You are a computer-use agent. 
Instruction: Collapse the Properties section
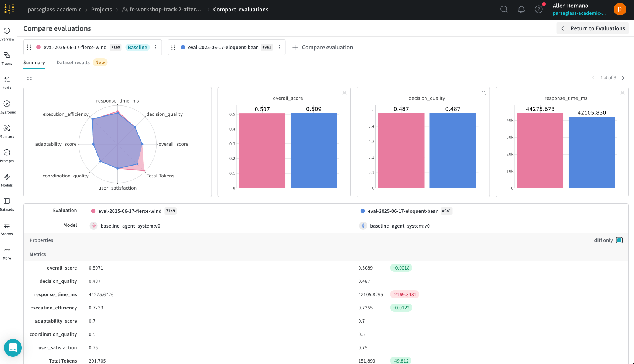(x=41, y=240)
